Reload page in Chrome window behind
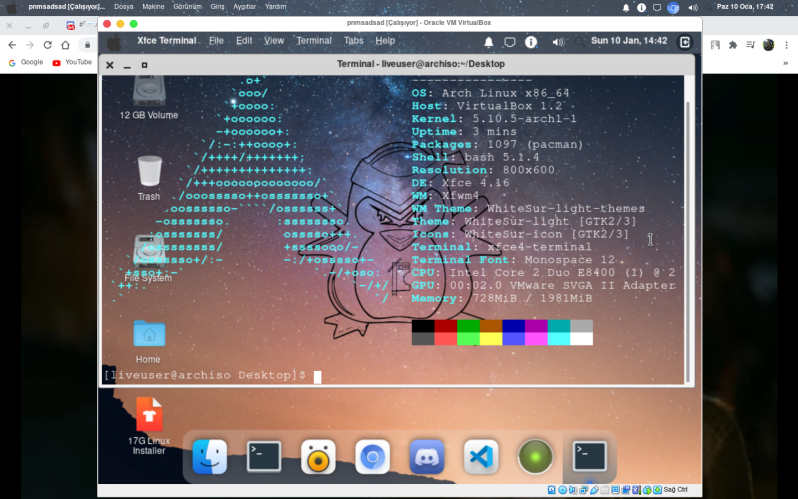Screen dimensions: 798x499 tap(47, 45)
